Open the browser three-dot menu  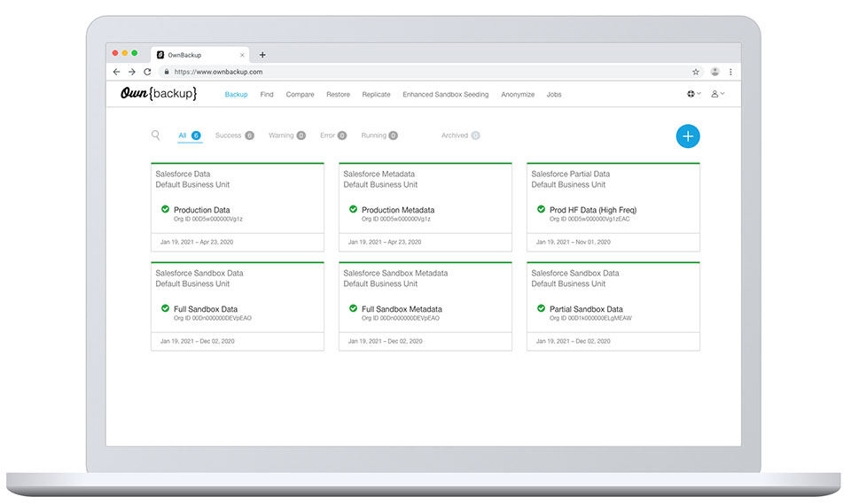click(730, 72)
